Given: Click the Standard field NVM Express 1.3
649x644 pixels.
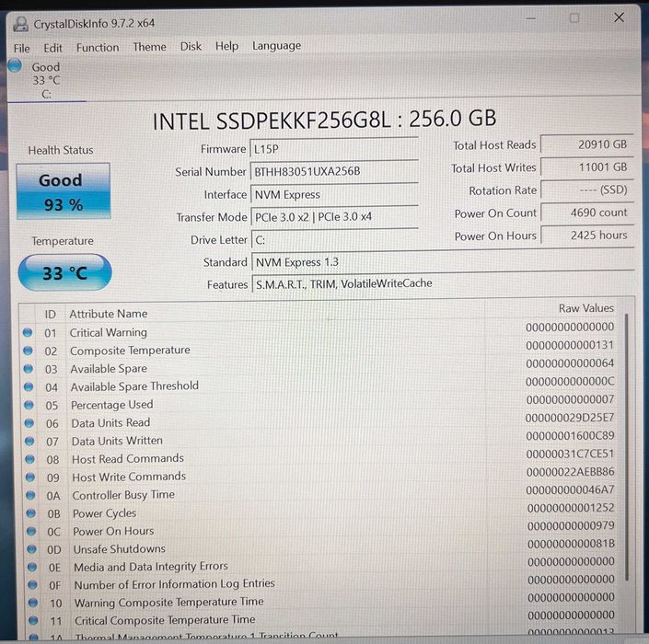Looking at the screenshot, I should (x=443, y=261).
